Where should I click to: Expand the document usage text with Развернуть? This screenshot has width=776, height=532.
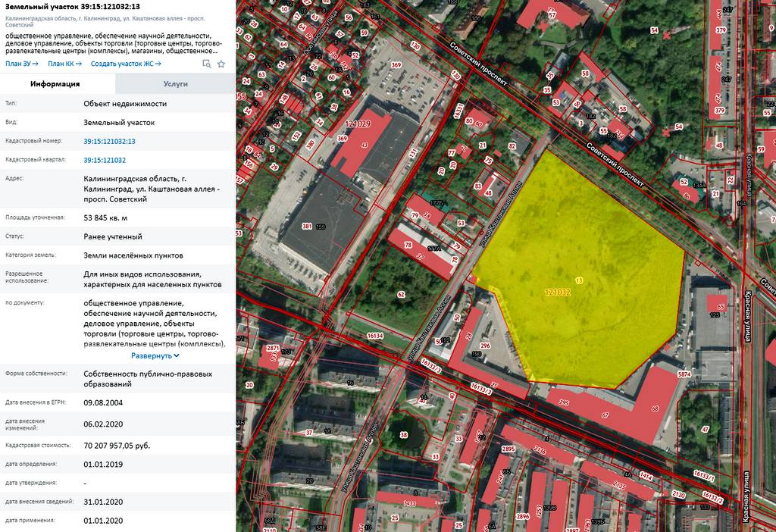(155, 355)
